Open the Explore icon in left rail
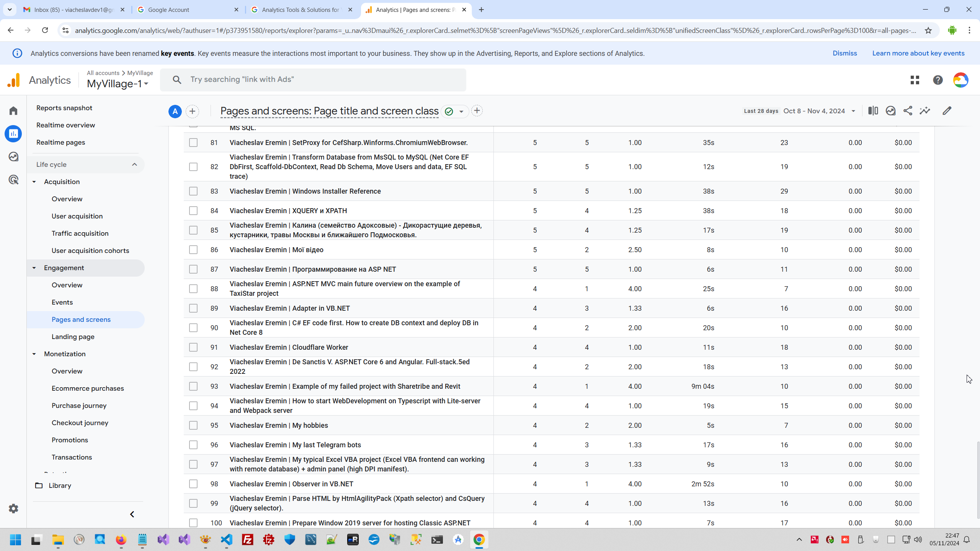The width and height of the screenshot is (980, 551). (13, 156)
